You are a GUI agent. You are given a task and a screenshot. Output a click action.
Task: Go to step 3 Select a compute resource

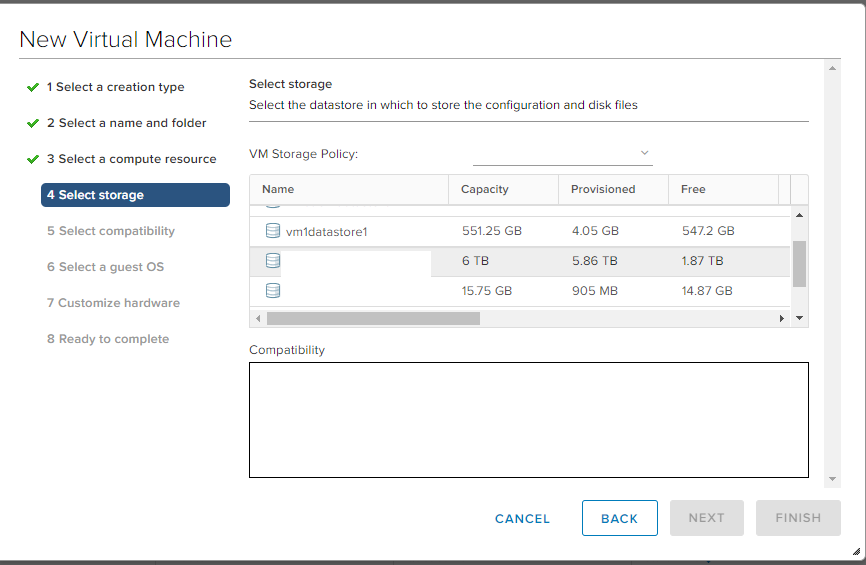pos(131,159)
